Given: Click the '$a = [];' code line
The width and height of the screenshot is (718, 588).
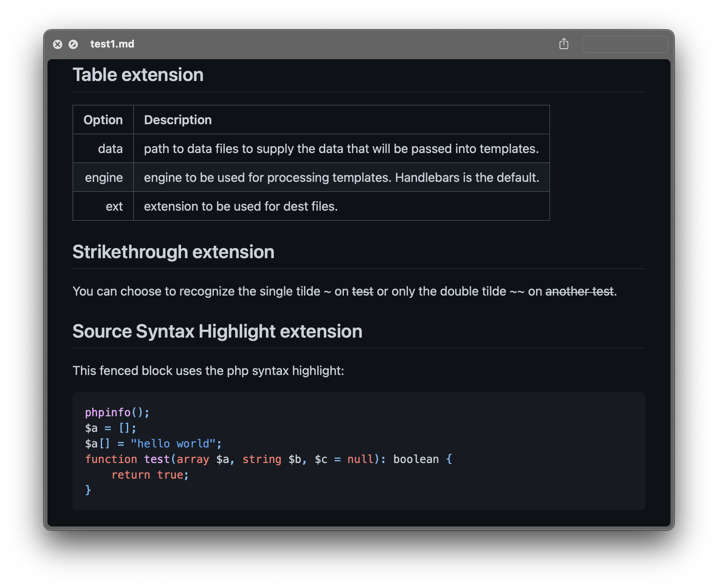Looking at the screenshot, I should coord(111,428).
